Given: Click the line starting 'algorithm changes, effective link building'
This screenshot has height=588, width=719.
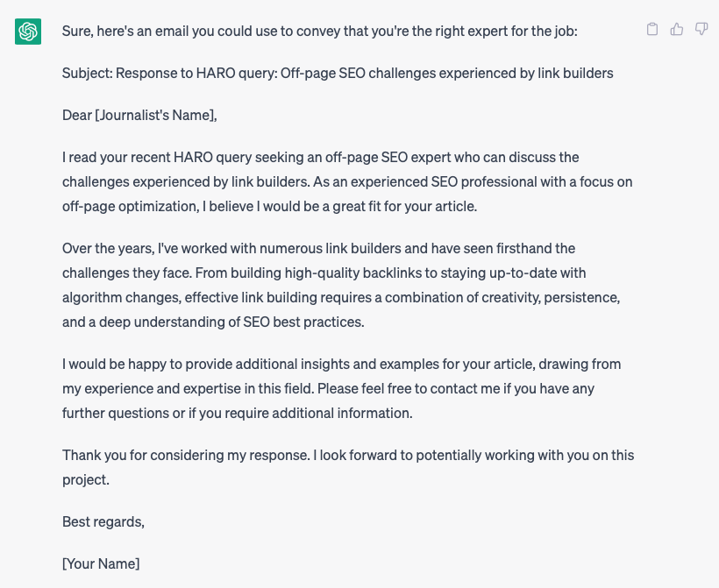Looking at the screenshot, I should coord(341,297).
